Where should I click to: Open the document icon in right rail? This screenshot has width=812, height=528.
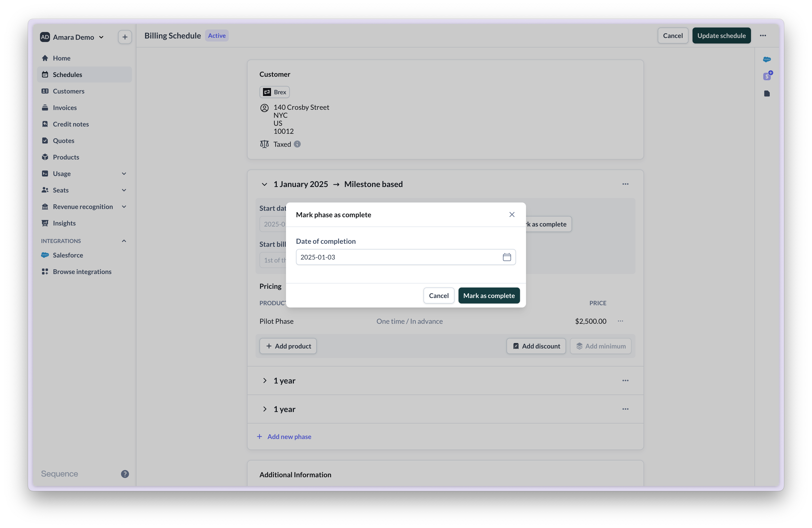[x=766, y=93]
